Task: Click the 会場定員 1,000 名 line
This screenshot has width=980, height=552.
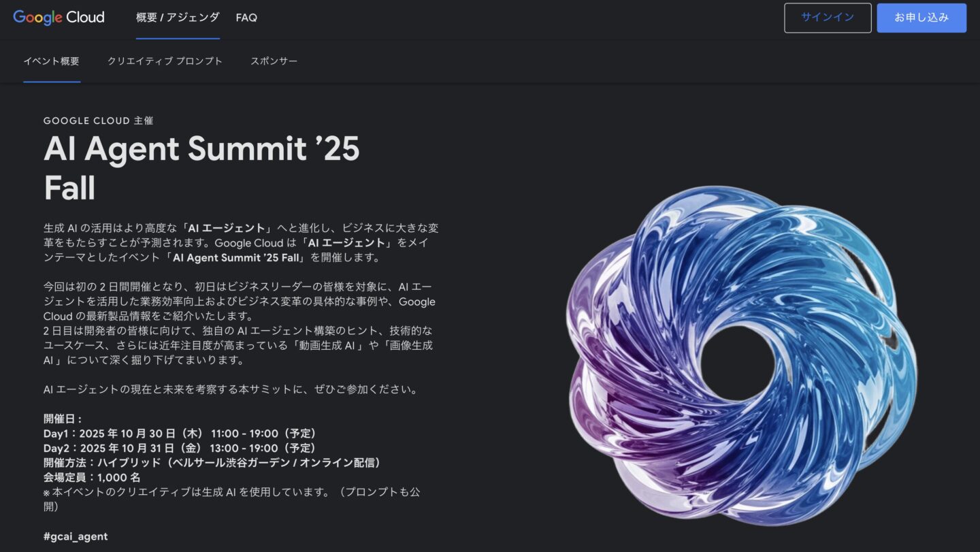Action: [x=92, y=478]
